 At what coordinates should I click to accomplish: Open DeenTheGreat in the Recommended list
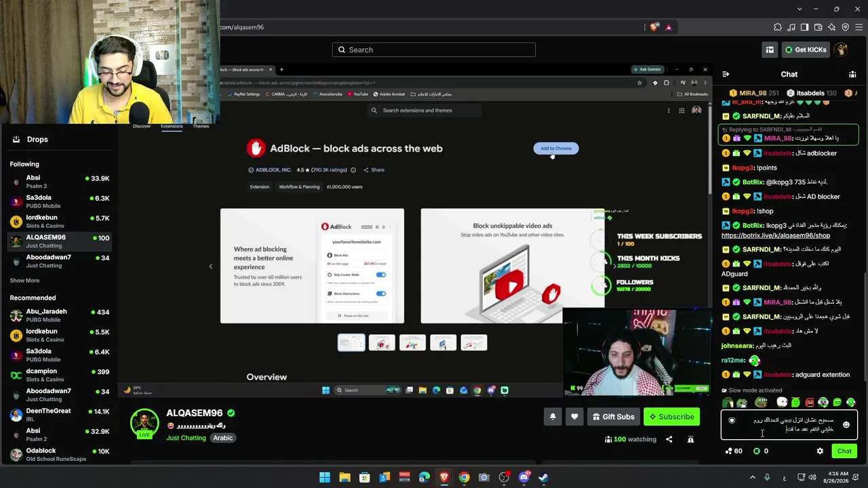[60, 414]
